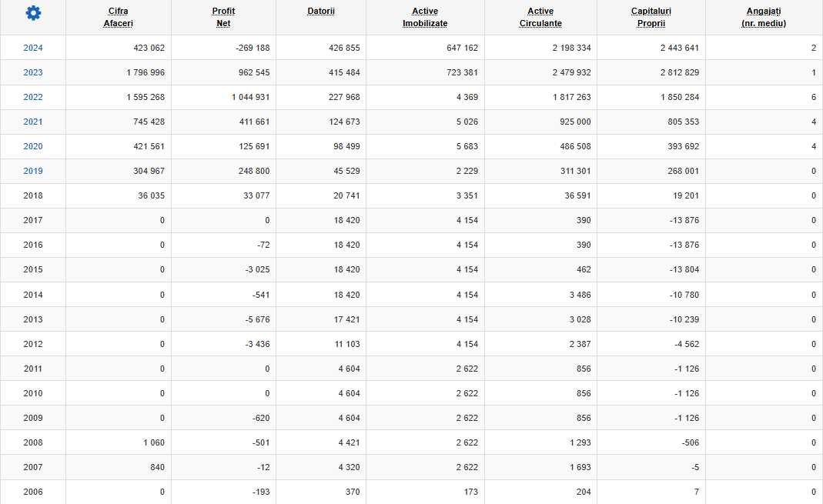This screenshot has width=823, height=504.
Task: Click the Active Circulante column header
Action: (x=540, y=17)
